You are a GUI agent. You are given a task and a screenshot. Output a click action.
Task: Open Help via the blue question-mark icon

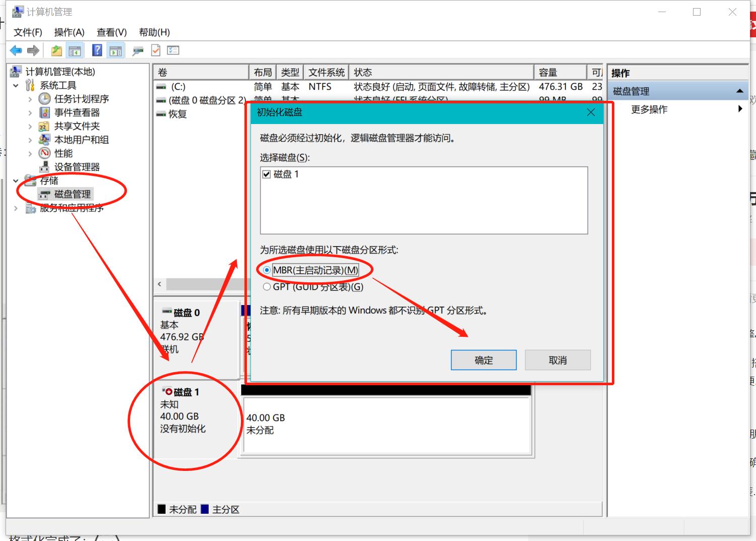click(97, 50)
